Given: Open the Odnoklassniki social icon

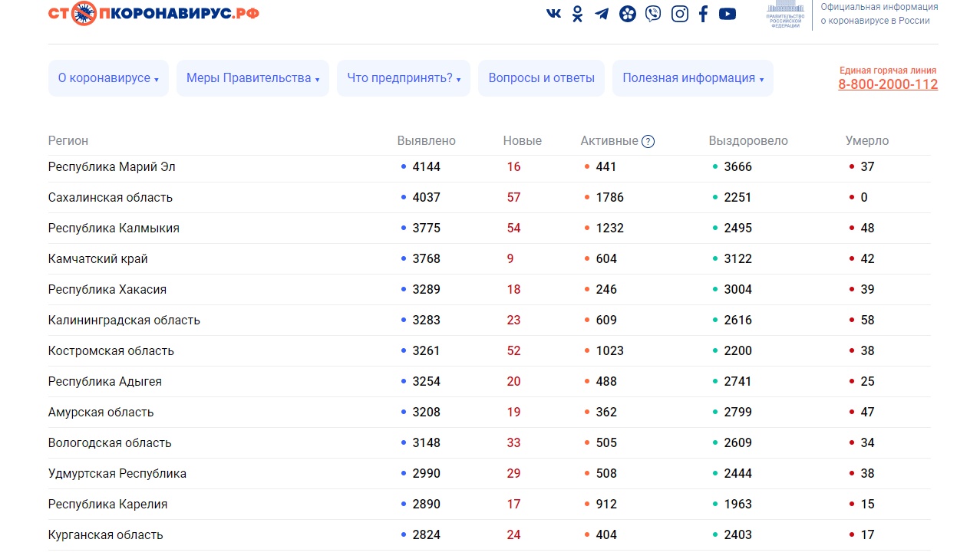Looking at the screenshot, I should click(x=577, y=14).
